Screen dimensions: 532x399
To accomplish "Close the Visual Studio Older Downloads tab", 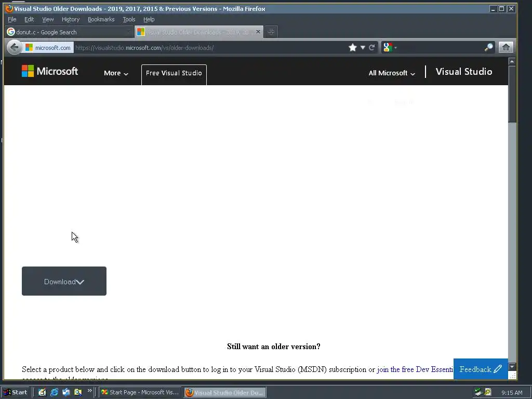I will click(x=258, y=32).
